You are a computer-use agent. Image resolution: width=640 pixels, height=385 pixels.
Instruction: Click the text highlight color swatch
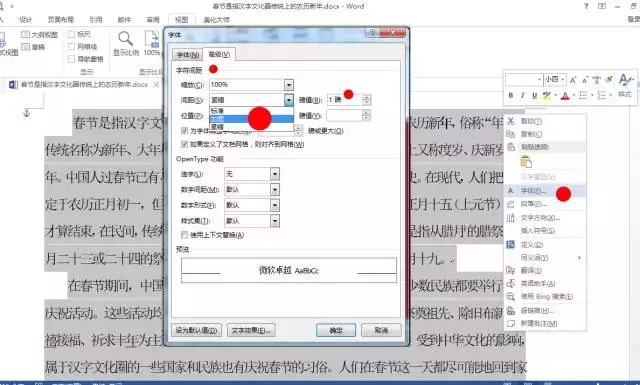click(547, 96)
